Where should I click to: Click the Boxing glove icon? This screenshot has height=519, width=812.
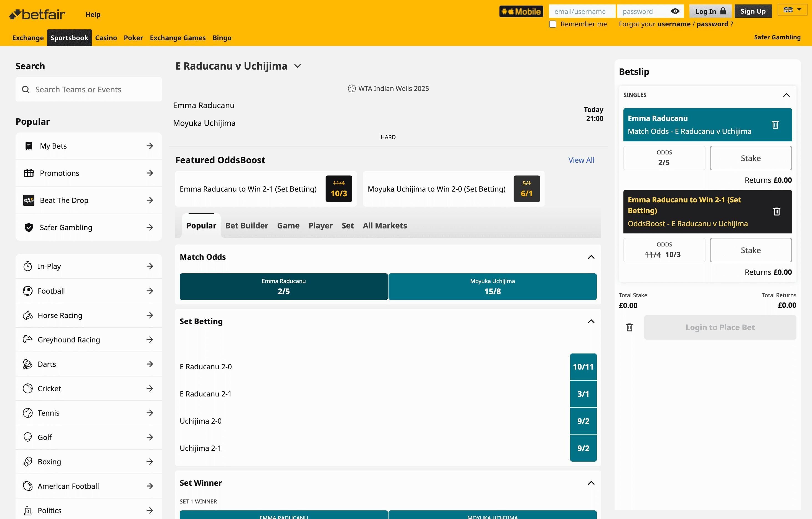(28, 462)
